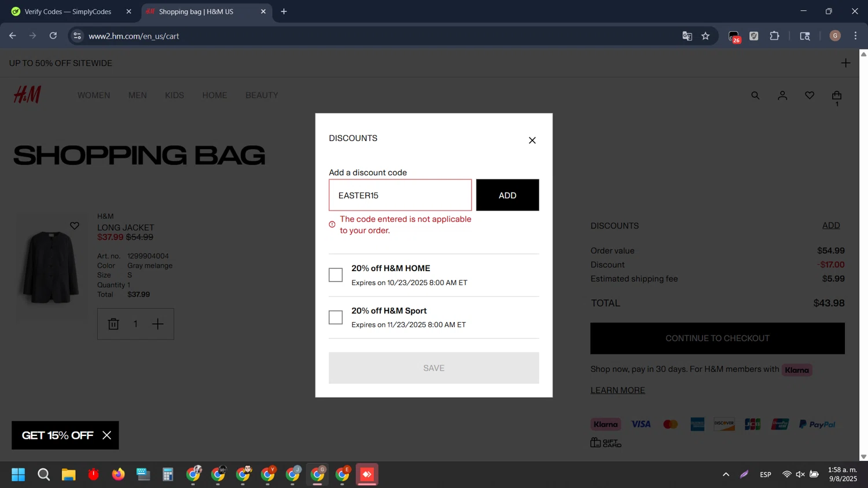Open Calculator from the taskbar
Image resolution: width=868 pixels, height=488 pixels.
pyautogui.click(x=168, y=475)
